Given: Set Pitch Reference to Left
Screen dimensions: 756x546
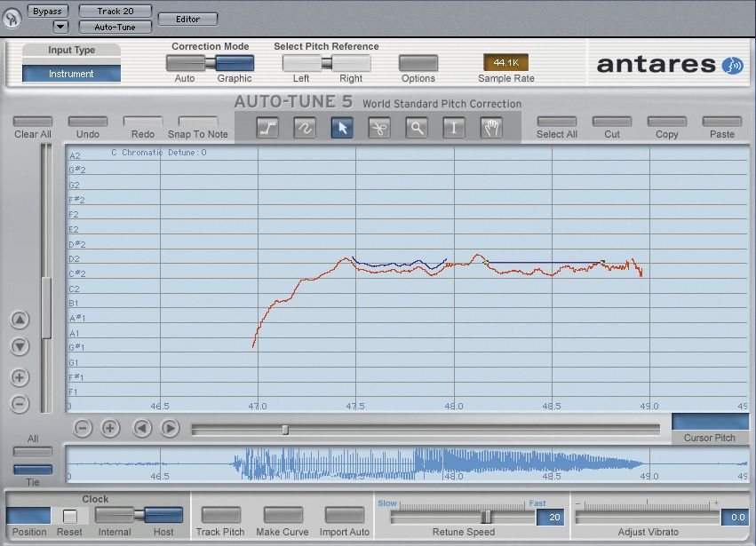Looking at the screenshot, I should [302, 63].
